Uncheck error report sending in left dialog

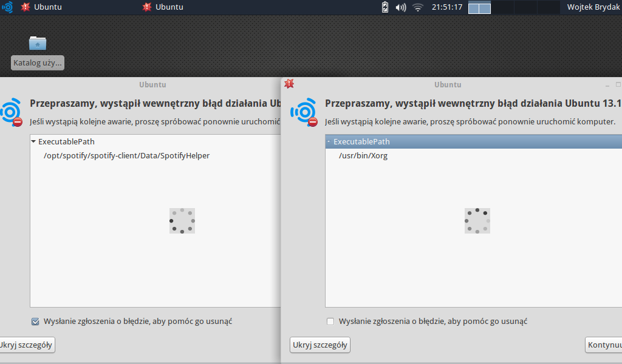click(x=35, y=322)
